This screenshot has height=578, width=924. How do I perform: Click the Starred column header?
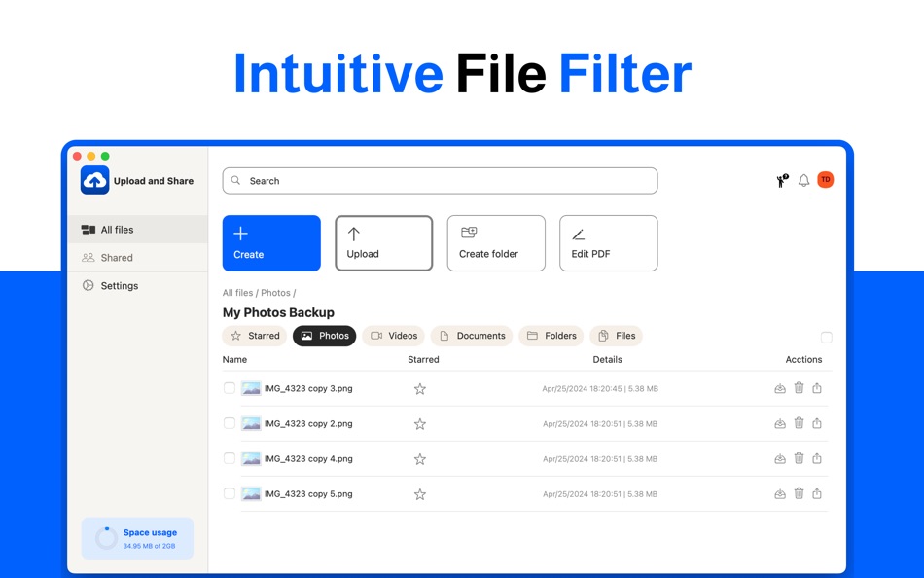423,359
